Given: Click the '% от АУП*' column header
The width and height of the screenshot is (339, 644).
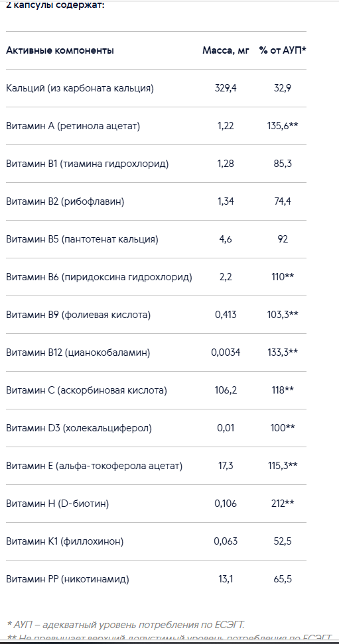Looking at the screenshot, I should [283, 50].
